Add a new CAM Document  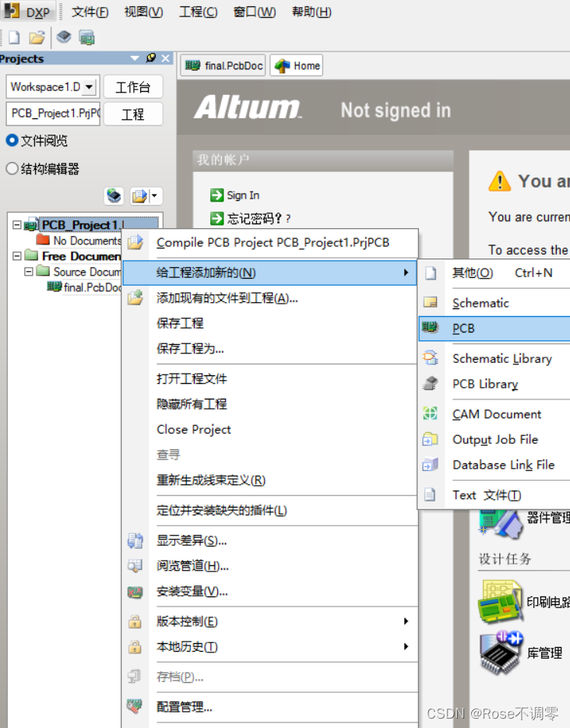(x=494, y=414)
